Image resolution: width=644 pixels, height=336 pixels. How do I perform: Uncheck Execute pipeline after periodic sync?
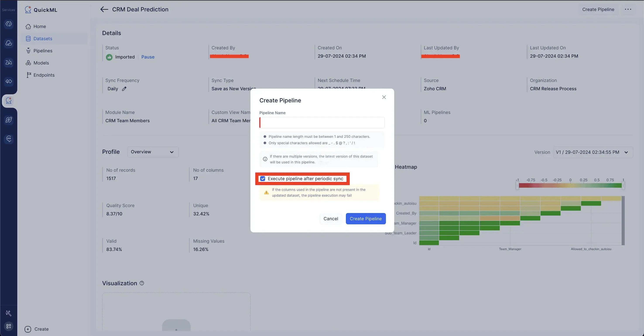point(262,178)
